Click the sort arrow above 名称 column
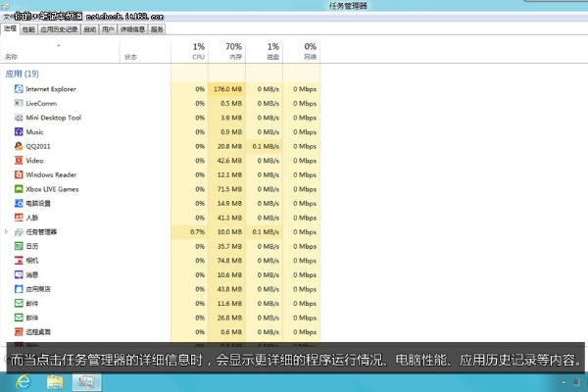Image resolution: width=588 pixels, height=392 pixels. [x=58, y=45]
